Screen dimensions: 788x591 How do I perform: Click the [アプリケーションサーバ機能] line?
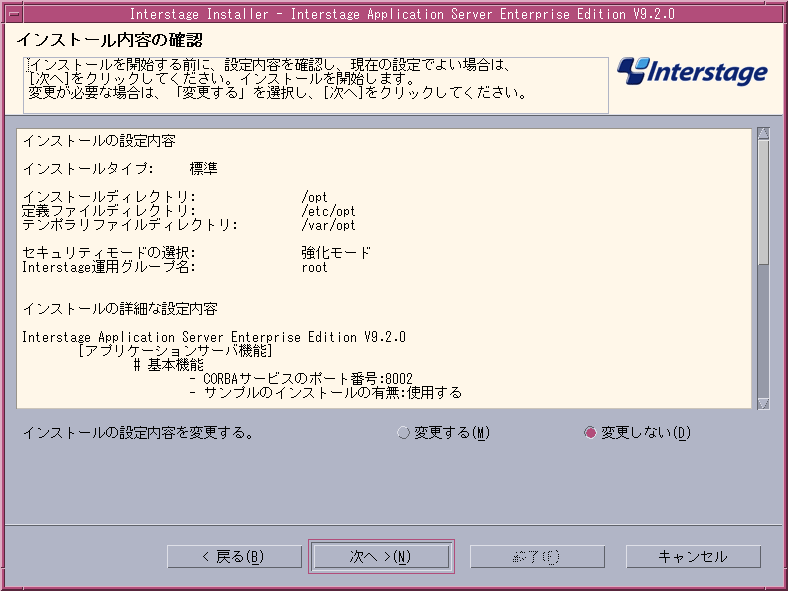coord(175,350)
